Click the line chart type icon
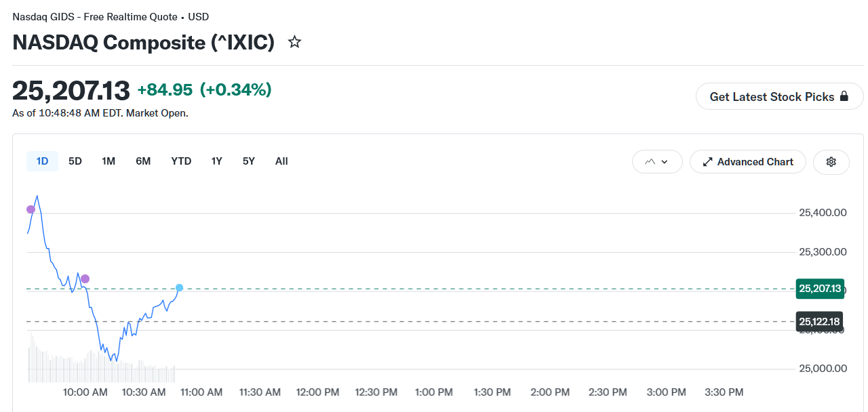868x412 pixels. [650, 162]
